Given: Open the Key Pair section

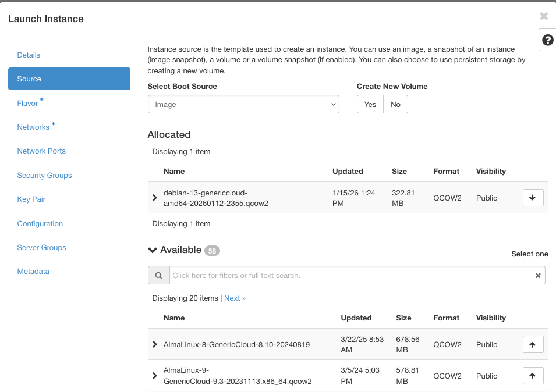Looking at the screenshot, I should 31,199.
